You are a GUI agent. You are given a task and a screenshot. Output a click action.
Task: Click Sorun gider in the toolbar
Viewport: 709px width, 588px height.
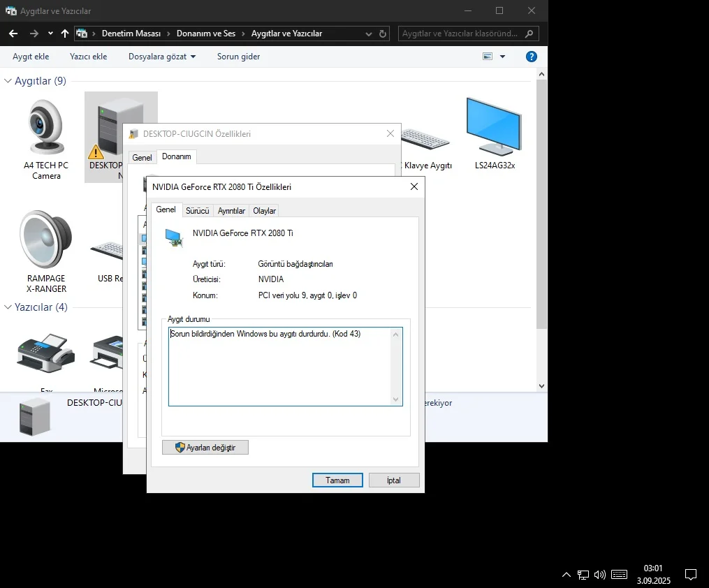238,57
